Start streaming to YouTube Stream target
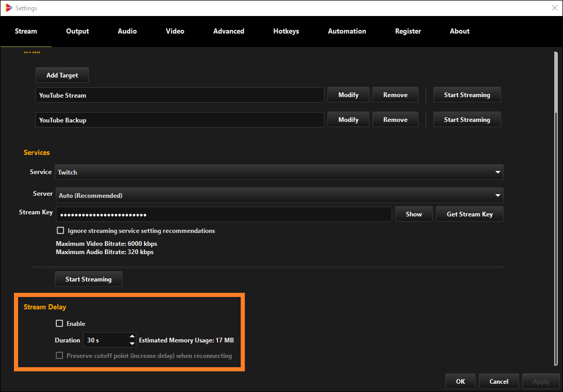 point(467,95)
